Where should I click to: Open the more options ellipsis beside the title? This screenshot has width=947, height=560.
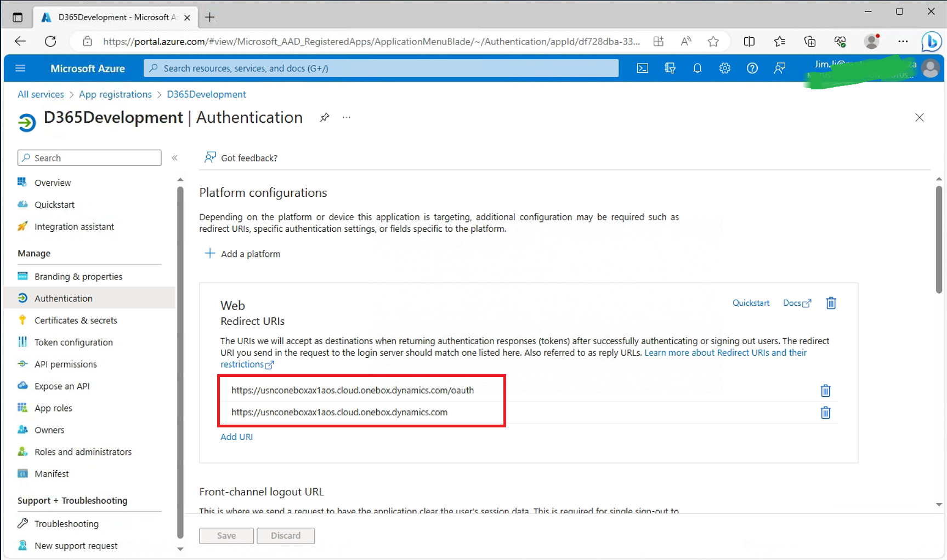[347, 117]
